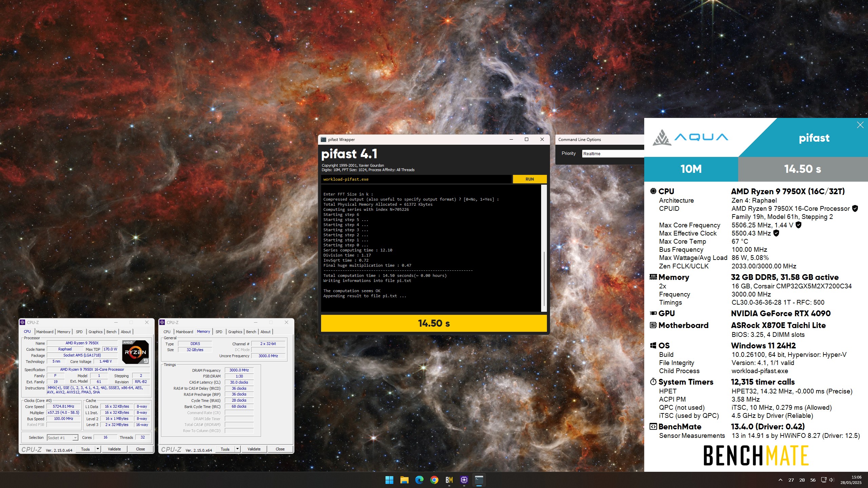The height and width of the screenshot is (488, 868).
Task: Click the Motherboard section icon
Action: pyautogui.click(x=653, y=325)
